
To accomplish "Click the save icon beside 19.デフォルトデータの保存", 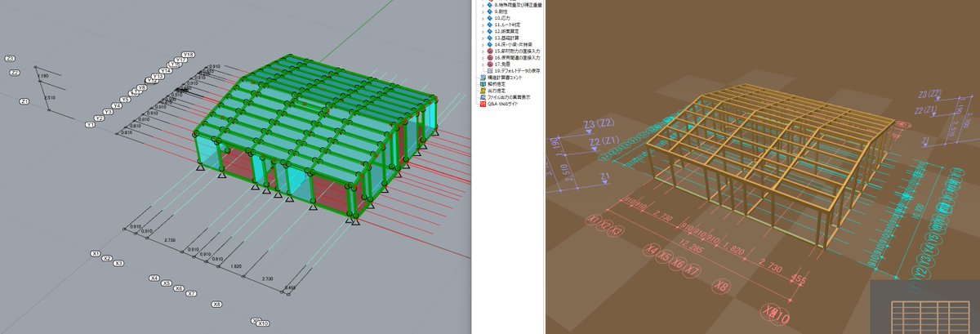I will (x=489, y=71).
